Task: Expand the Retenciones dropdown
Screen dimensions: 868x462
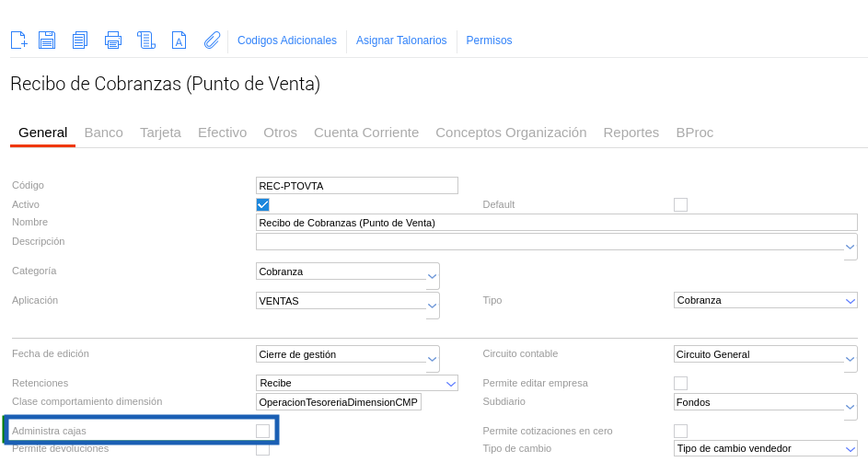Action: pyautogui.click(x=450, y=383)
